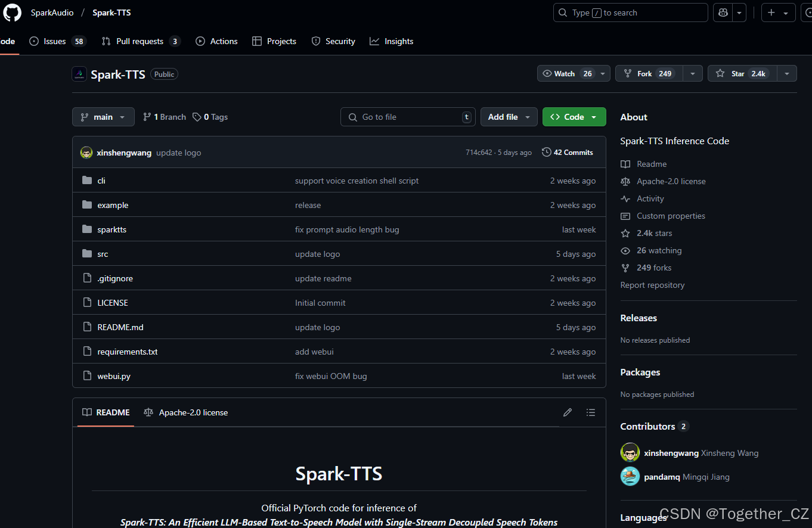Viewport: 812px width, 528px height.
Task: View the 0 Tags link
Action: pyautogui.click(x=210, y=117)
